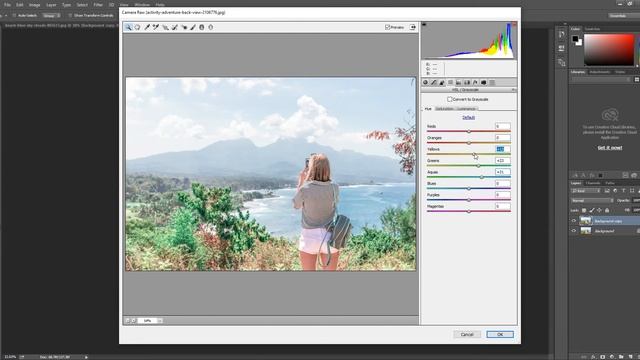Select the Graduated Filter tool

[202, 27]
